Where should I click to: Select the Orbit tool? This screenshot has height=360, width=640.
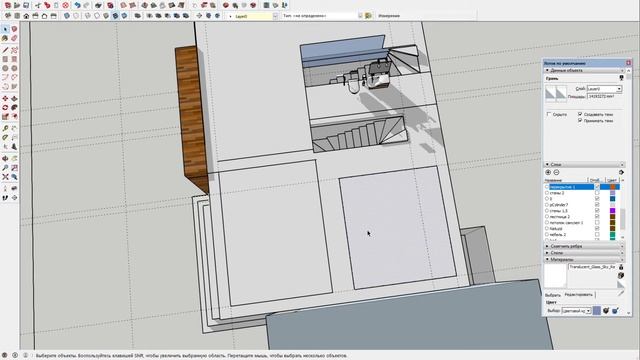tap(5, 158)
